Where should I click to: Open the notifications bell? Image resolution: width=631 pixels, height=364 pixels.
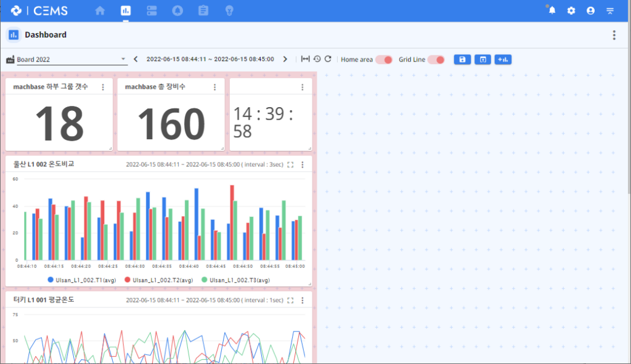(552, 10)
